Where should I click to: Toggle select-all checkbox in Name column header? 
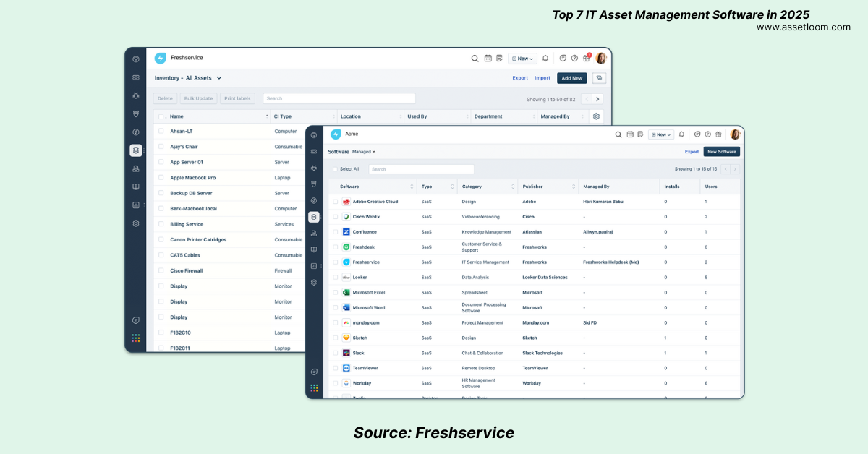tap(161, 116)
